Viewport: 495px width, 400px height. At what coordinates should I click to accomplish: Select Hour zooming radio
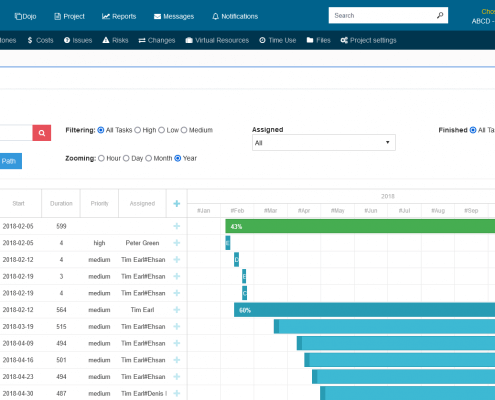coord(101,158)
